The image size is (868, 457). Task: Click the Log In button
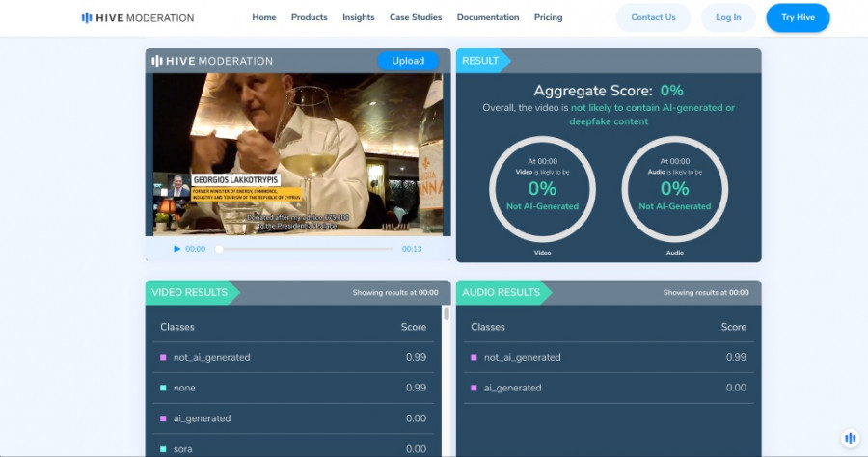[x=728, y=17]
